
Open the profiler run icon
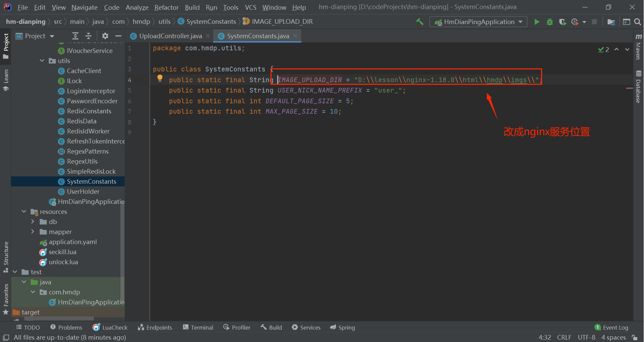tap(575, 22)
